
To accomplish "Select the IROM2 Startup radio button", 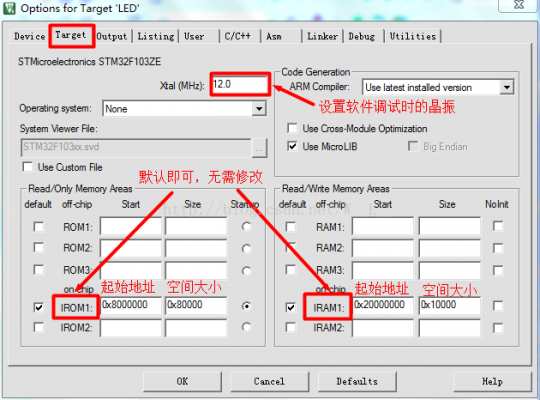I will (x=246, y=327).
